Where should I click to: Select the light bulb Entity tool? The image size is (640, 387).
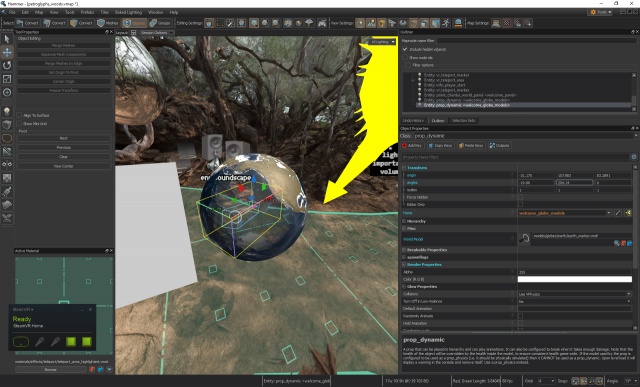pos(7,111)
